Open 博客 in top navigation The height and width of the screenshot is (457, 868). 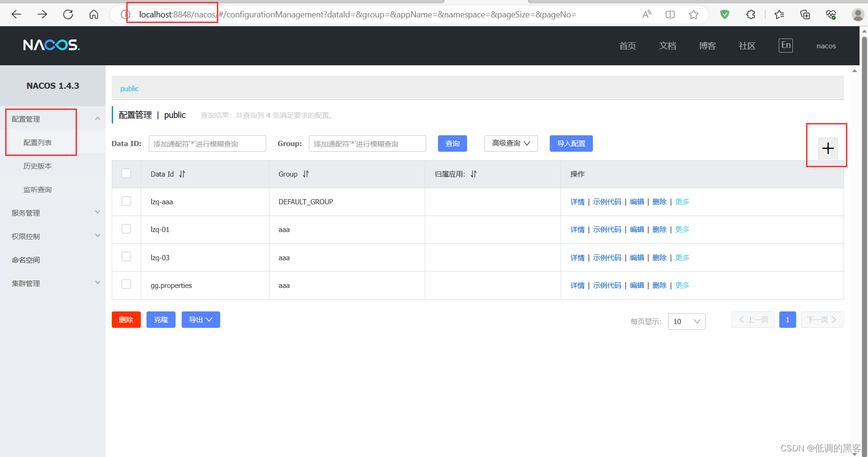(707, 46)
